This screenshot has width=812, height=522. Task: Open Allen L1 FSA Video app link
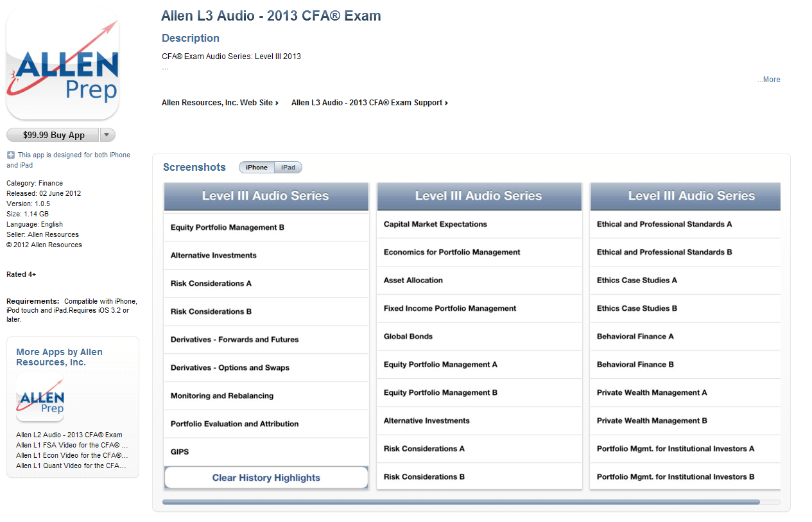coord(72,445)
